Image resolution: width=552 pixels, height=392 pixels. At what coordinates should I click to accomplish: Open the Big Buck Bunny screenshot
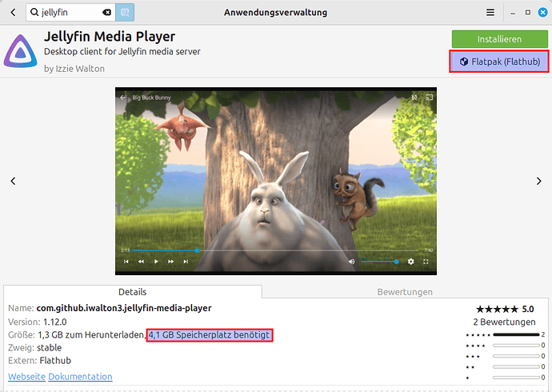pos(276,181)
